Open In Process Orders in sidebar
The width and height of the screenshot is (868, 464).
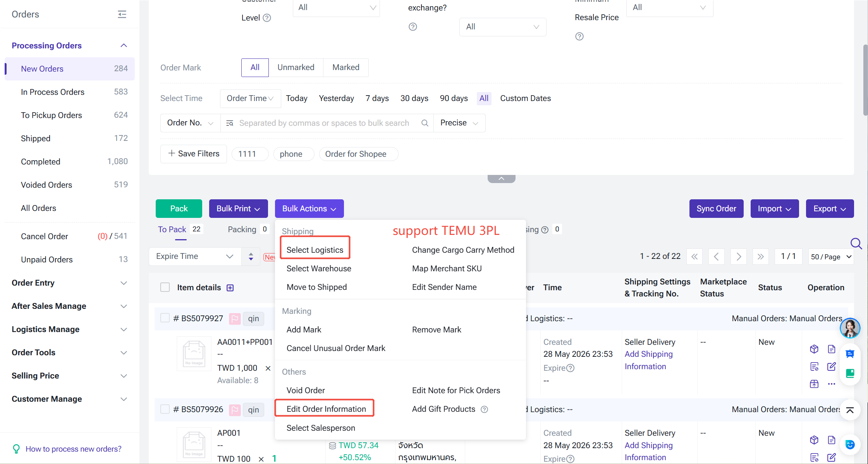[x=69, y=92]
